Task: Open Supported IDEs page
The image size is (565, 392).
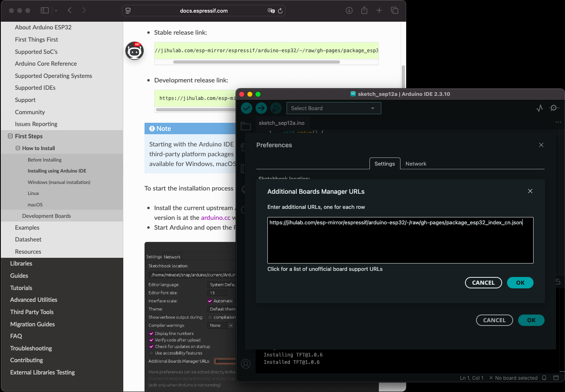Action: 35,88
